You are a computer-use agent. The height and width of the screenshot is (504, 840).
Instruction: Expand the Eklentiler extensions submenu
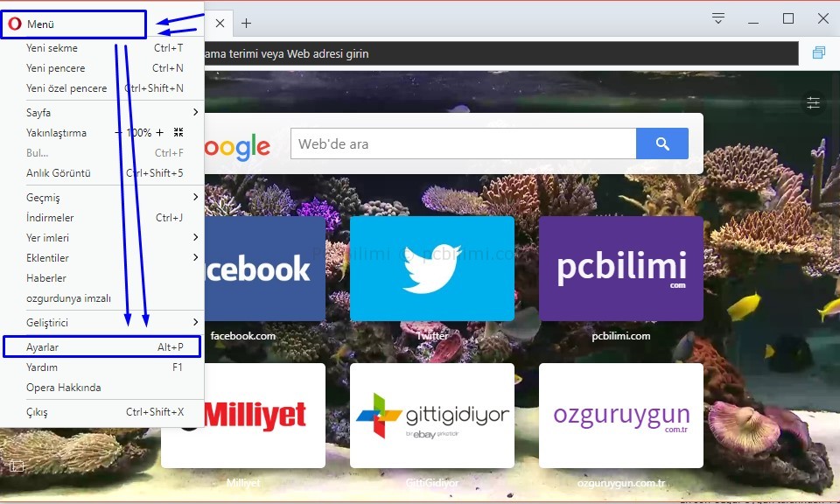point(101,257)
